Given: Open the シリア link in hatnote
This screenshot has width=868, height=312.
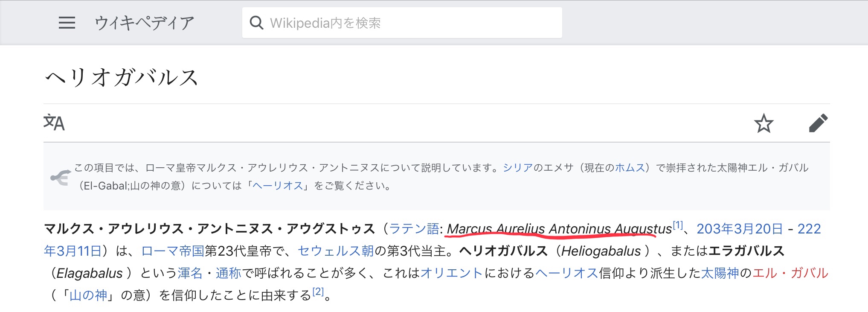Looking at the screenshot, I should pos(518,168).
